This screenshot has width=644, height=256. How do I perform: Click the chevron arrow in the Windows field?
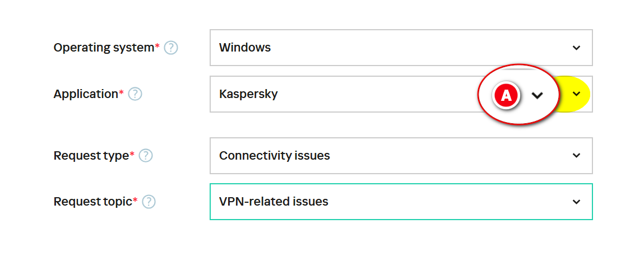point(577,48)
